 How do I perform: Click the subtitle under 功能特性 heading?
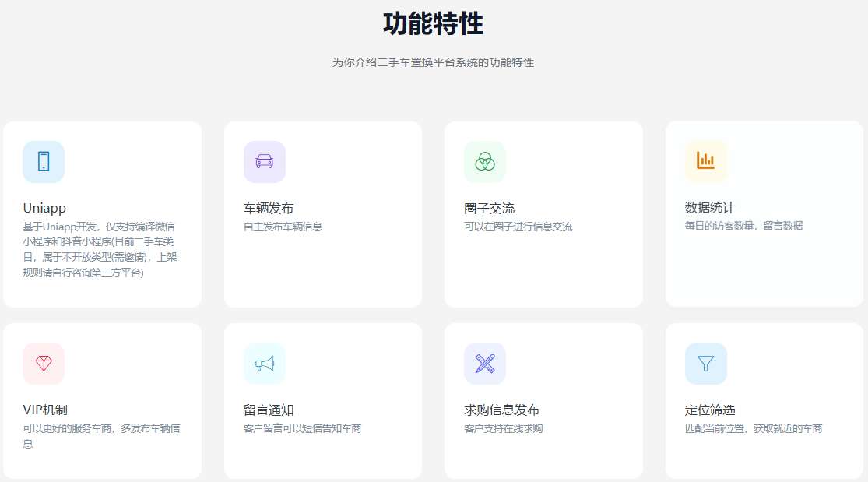(433, 62)
